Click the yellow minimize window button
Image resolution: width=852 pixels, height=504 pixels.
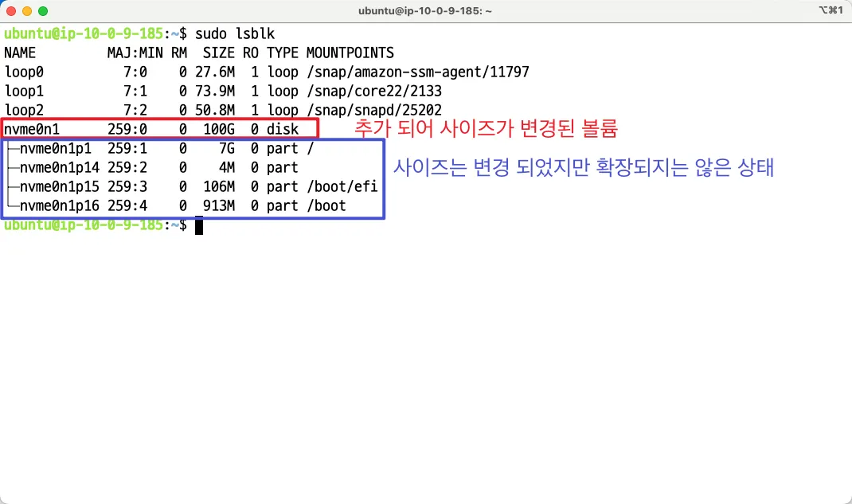(x=27, y=11)
